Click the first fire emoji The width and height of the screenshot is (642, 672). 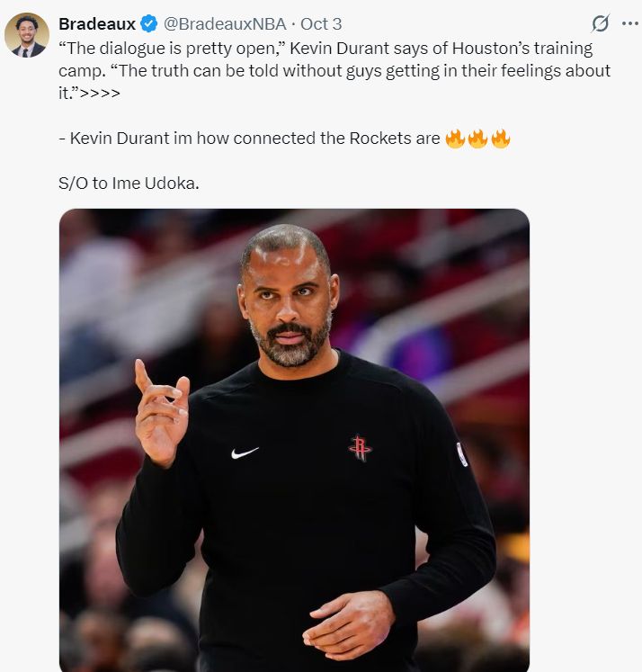point(455,139)
